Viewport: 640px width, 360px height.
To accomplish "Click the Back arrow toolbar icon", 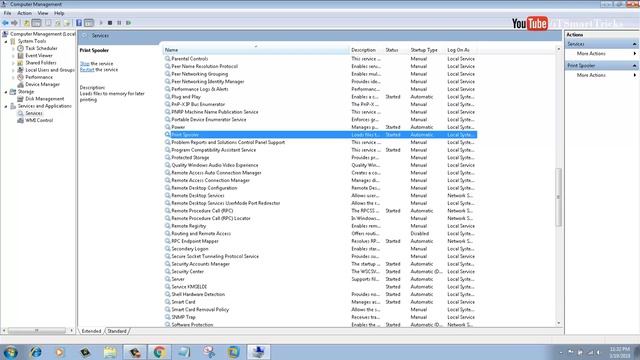I will [x=5, y=23].
